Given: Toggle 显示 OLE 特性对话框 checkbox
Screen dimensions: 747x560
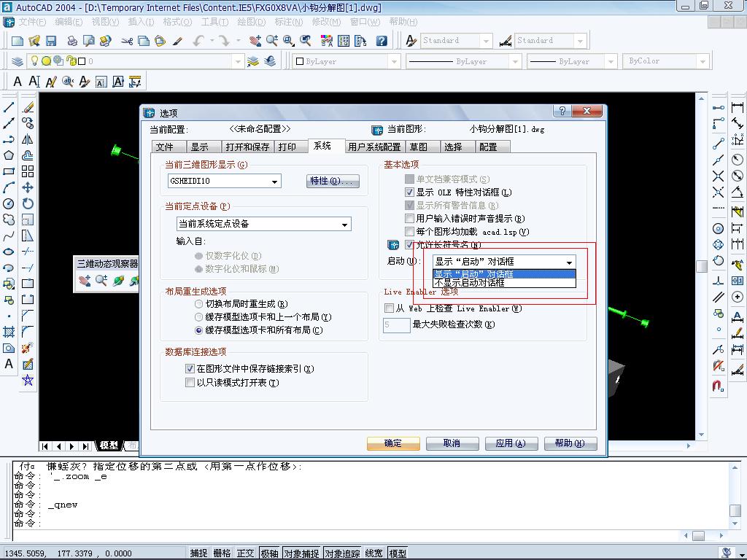Looking at the screenshot, I should (x=409, y=192).
